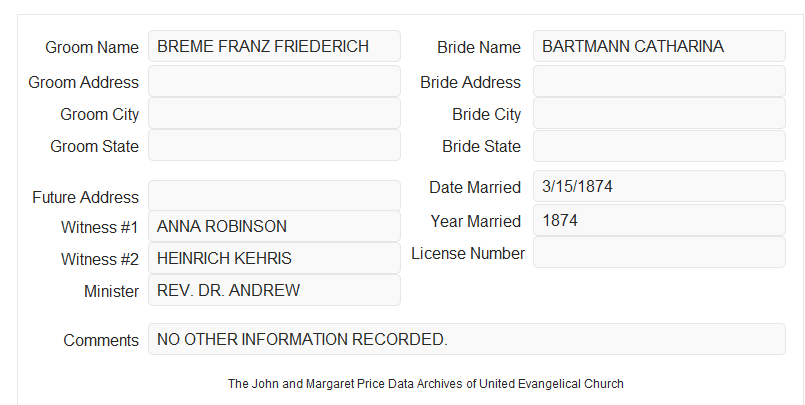805x405 pixels.
Task: Click the Bride City field
Action: tap(659, 113)
